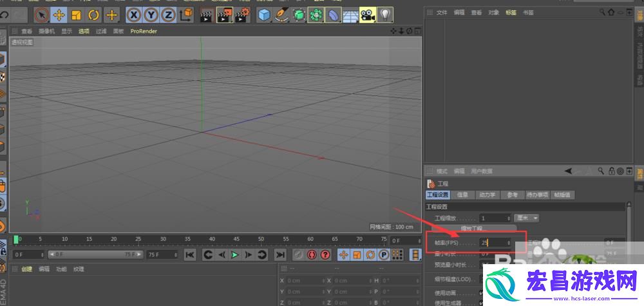The height and width of the screenshot is (306, 644).
Task: Click frame 25 on the timeline ruler
Action: tap(138, 239)
